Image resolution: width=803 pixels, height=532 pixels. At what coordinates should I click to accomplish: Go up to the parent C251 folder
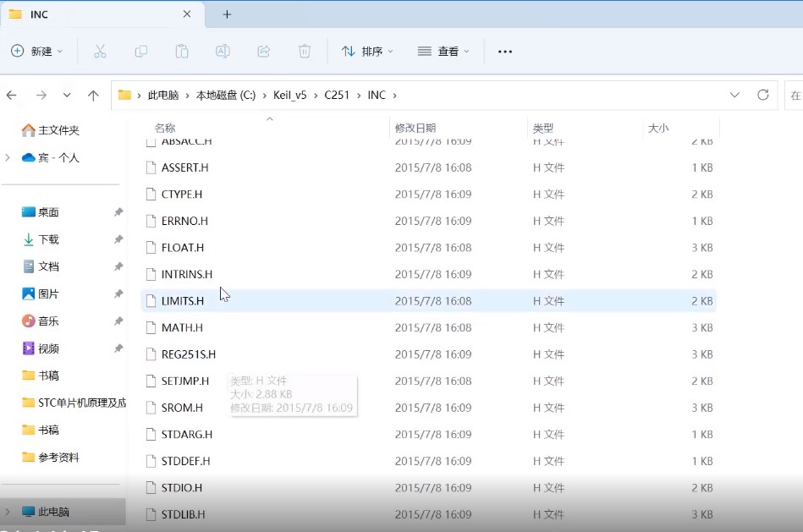pyautogui.click(x=93, y=95)
